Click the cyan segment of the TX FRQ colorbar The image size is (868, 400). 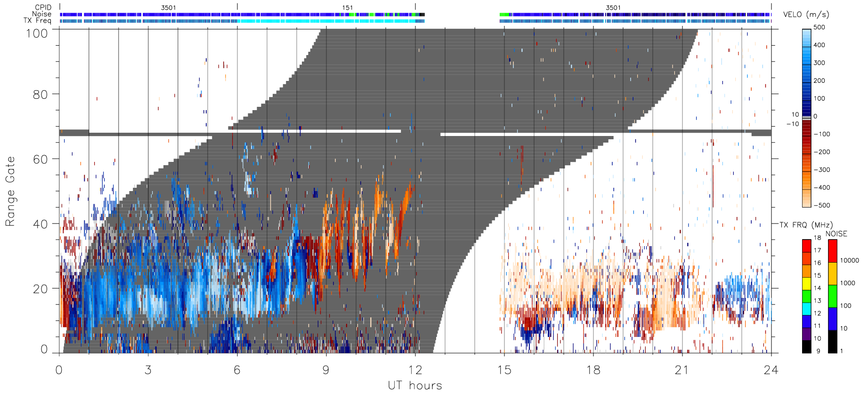tap(807, 309)
